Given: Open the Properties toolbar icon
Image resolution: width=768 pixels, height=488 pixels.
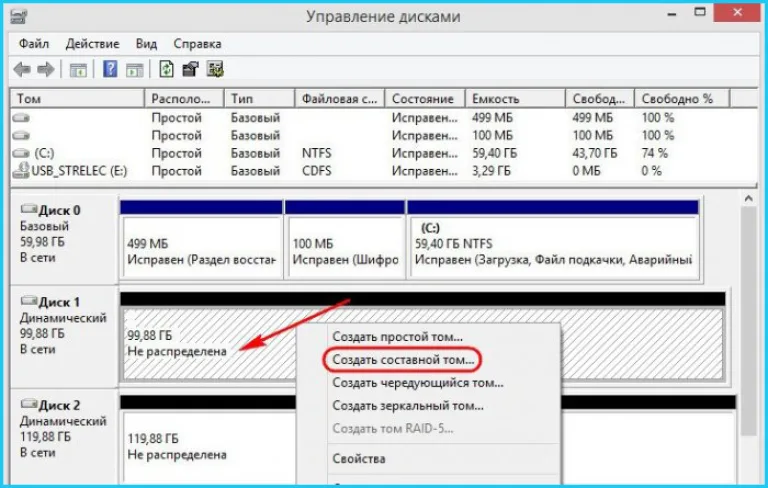Looking at the screenshot, I should point(191,69).
